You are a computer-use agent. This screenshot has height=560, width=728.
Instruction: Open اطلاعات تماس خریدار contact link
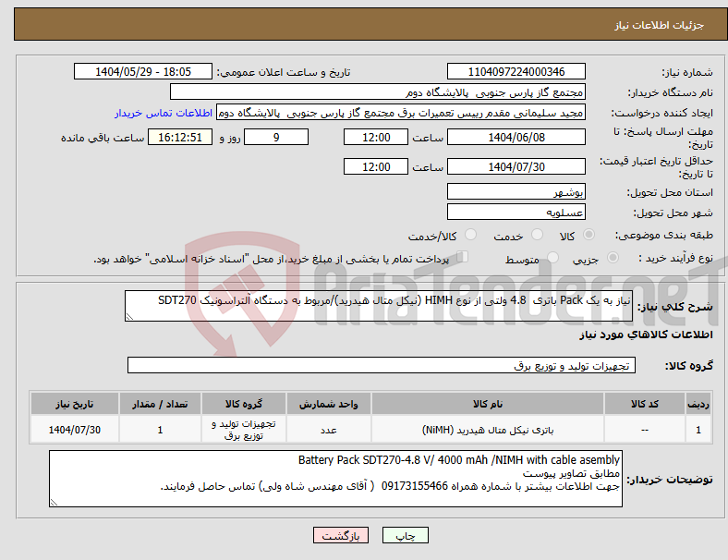pyautogui.click(x=164, y=113)
